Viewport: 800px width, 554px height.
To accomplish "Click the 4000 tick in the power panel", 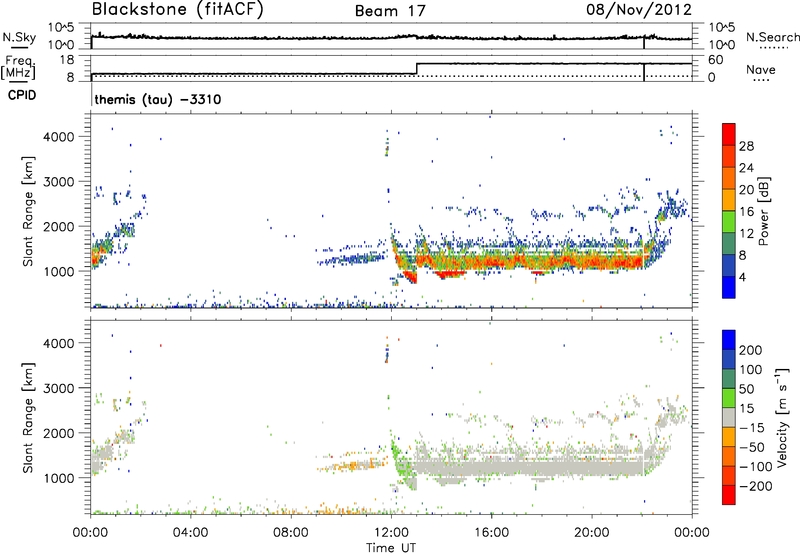I will [59, 137].
